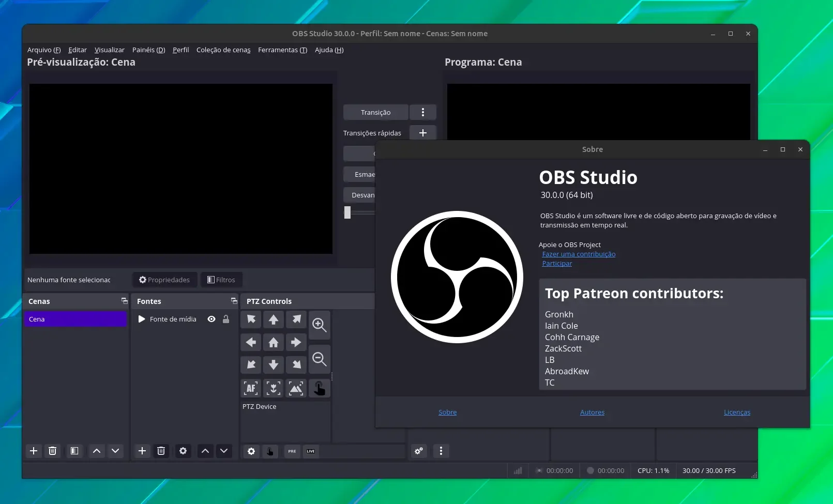Pop out the Fontes dock panel
The image size is (833, 504).
[234, 300]
